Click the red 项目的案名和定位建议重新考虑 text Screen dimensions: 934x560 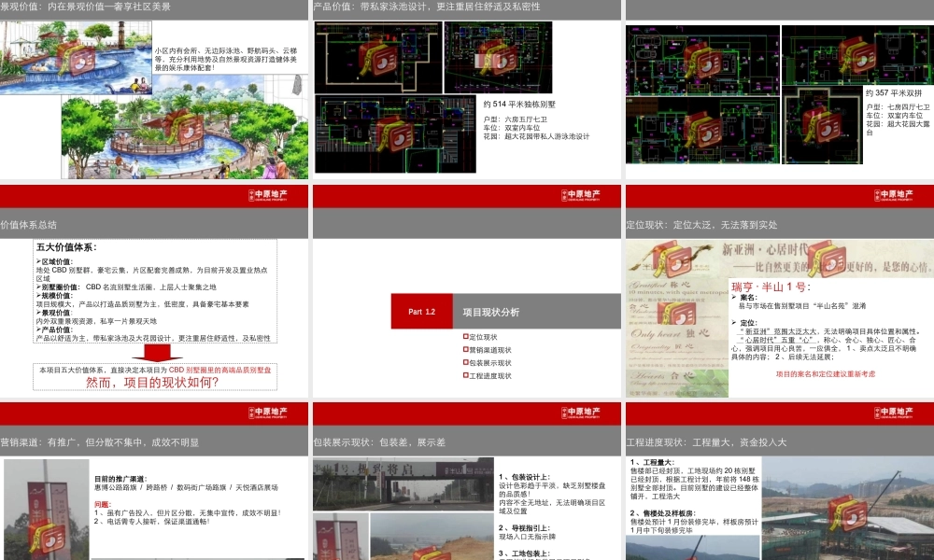tap(826, 374)
